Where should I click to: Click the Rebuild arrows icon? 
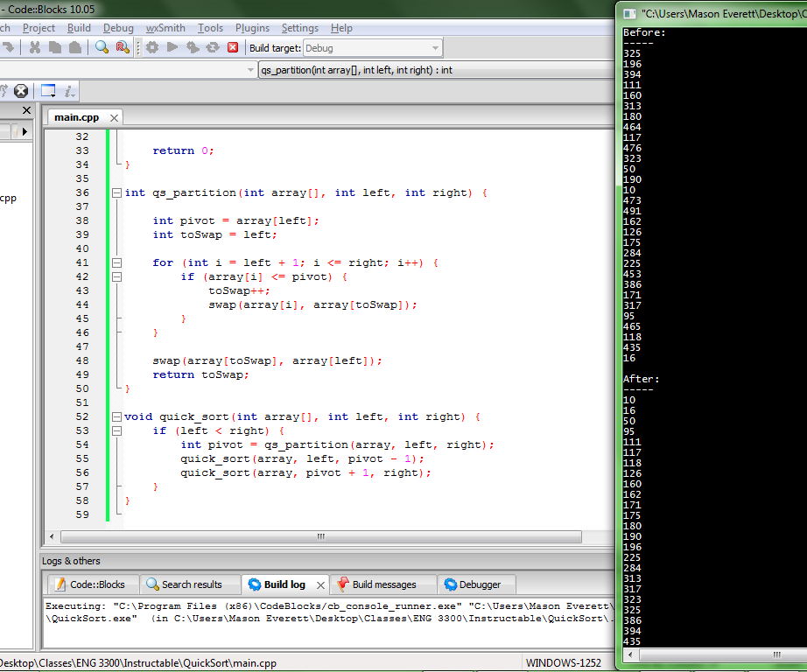(212, 47)
